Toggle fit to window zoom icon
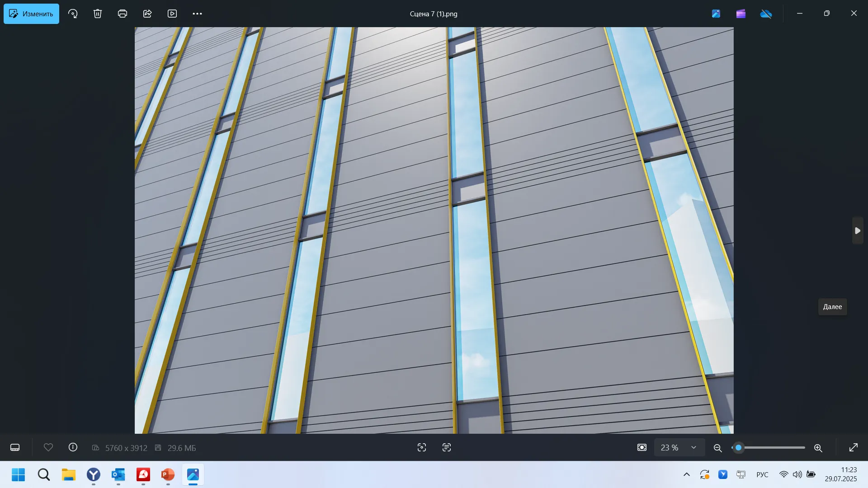868x488 pixels. (x=642, y=447)
